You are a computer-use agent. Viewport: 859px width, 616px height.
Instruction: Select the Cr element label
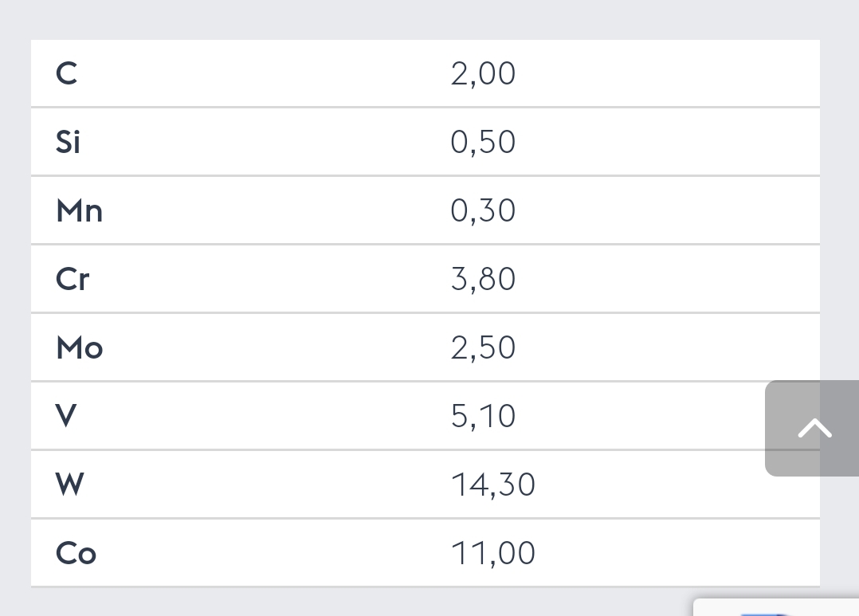pos(73,279)
